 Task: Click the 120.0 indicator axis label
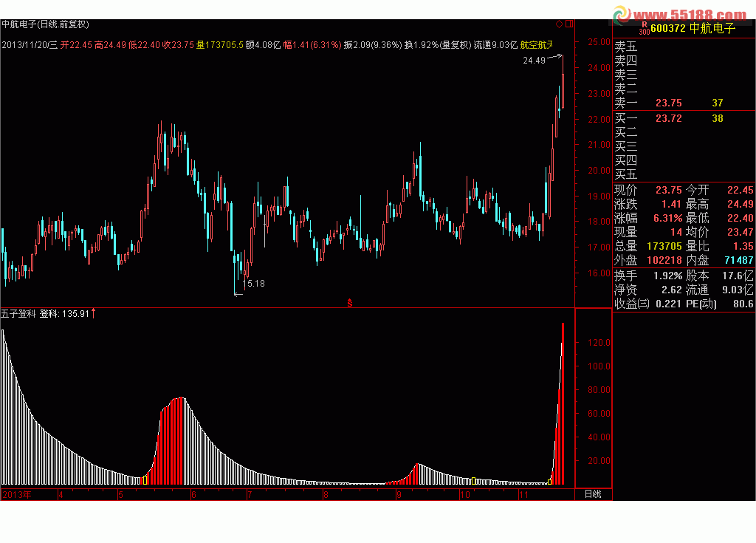coord(599,343)
